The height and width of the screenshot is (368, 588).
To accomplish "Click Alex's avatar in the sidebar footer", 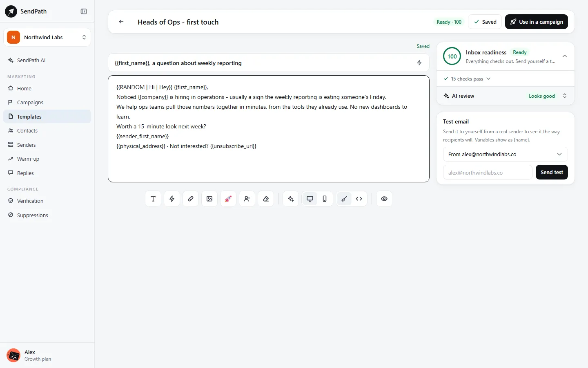I will (13, 355).
